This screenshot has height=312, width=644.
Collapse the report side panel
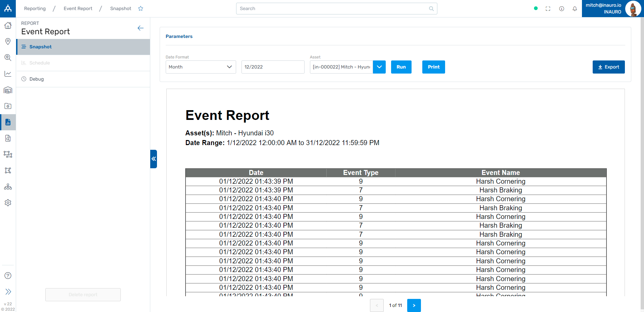[x=154, y=159]
